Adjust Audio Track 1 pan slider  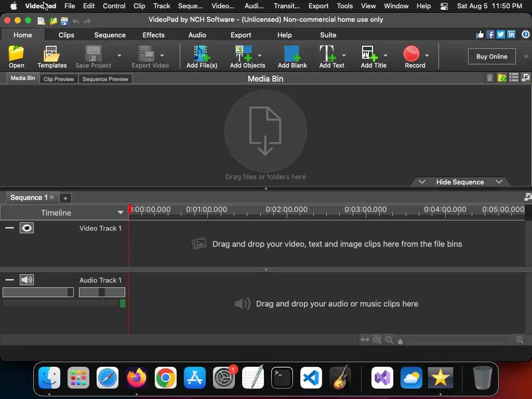tap(102, 292)
